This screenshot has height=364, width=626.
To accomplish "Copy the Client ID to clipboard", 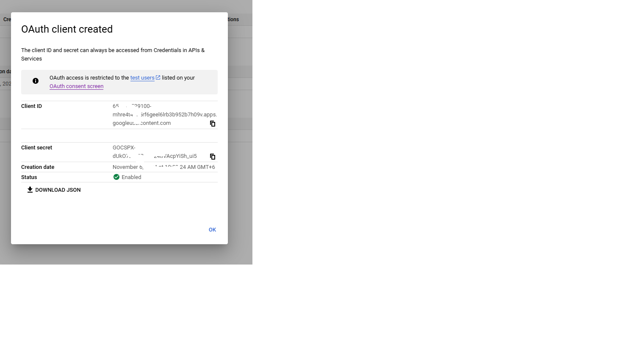I will [x=213, y=124].
